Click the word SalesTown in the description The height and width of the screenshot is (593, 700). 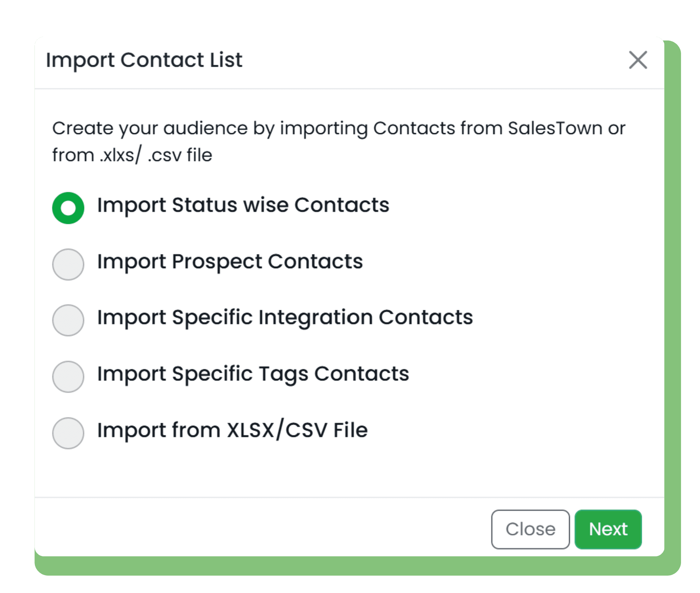[555, 128]
